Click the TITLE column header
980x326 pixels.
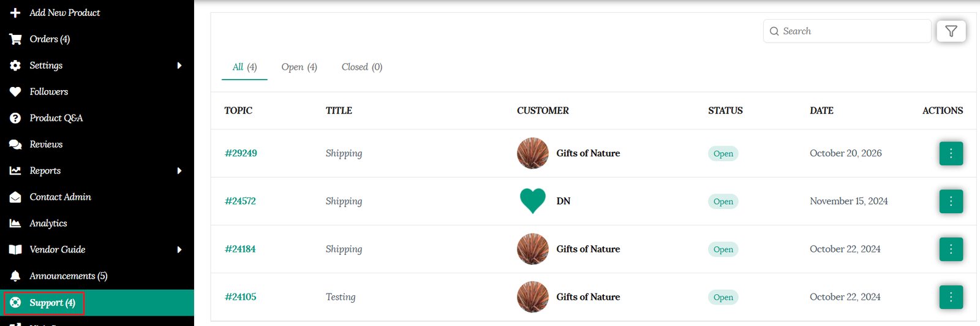pyautogui.click(x=339, y=110)
